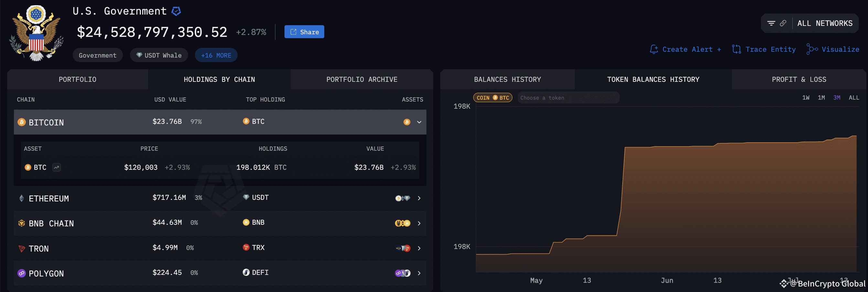Click the TRON row assets icon cluster
The image size is (868, 292).
403,248
